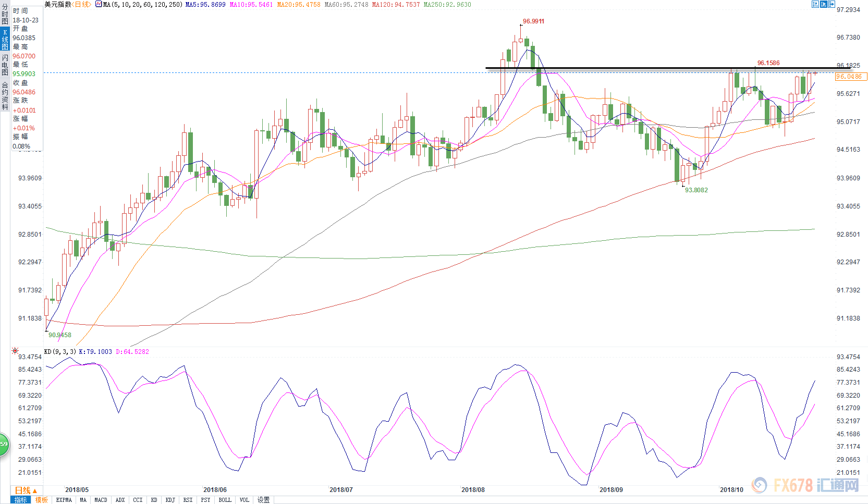Viewport: 868px width, 504px height.
Task: Click the MA250:92.9630 legend value
Action: pyautogui.click(x=447, y=4)
